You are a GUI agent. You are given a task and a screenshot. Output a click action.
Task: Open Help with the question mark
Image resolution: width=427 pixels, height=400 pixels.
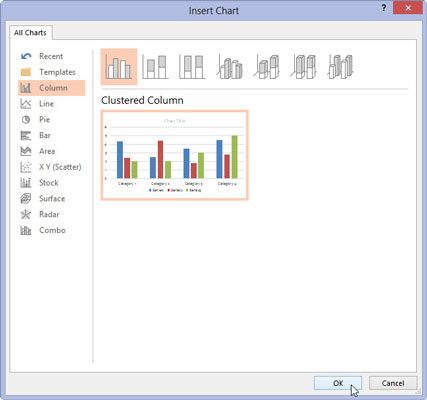384,8
